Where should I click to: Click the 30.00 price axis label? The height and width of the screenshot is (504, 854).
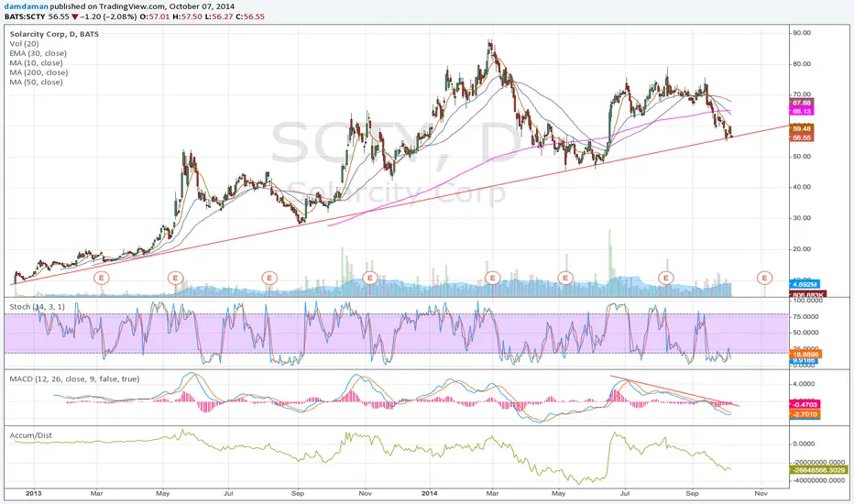point(803,218)
